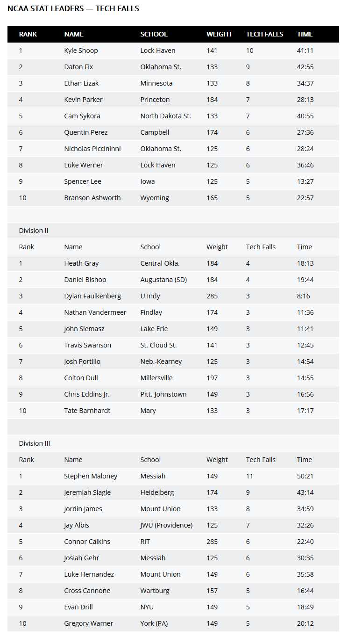Select Branson Ashworth's Wyoming school cell

pyautogui.click(x=155, y=198)
